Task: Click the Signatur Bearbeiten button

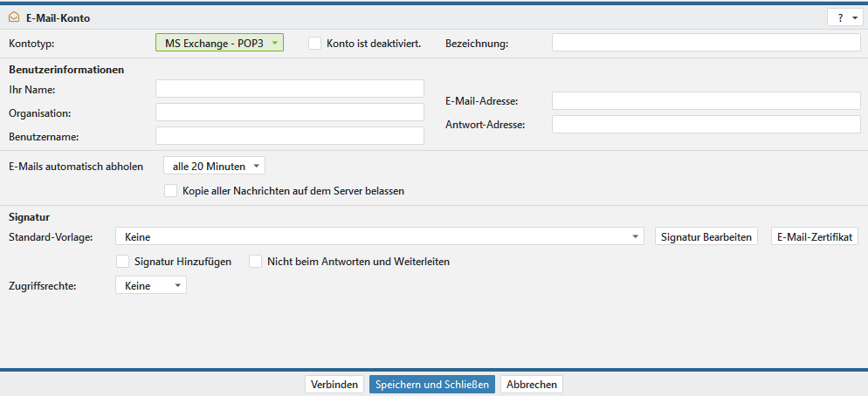Action: pos(706,236)
